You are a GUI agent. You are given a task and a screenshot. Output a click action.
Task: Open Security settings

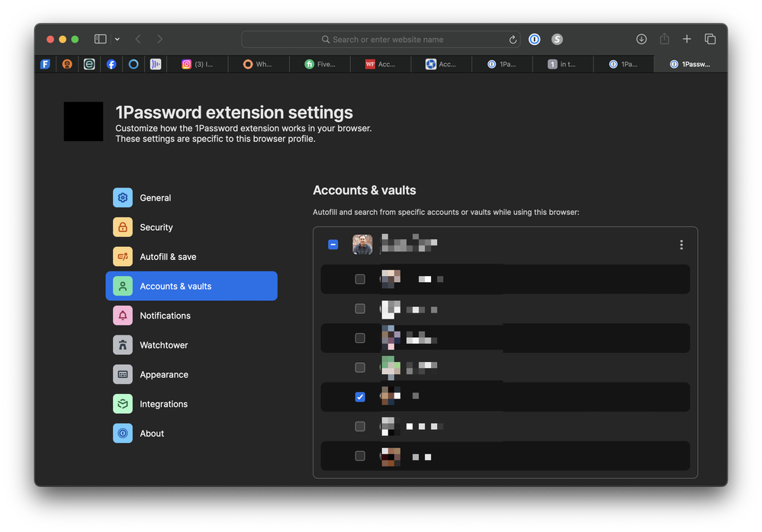[191, 227]
